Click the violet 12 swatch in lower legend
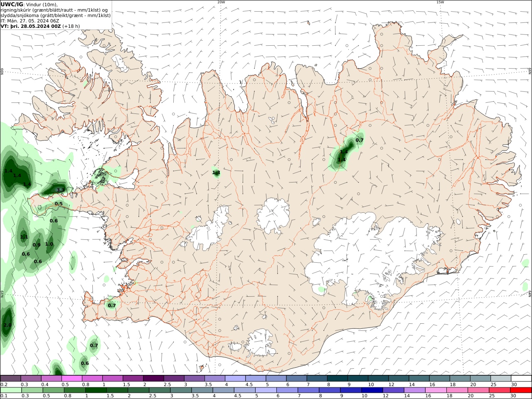The height and width of the screenshot is (399, 532). [x=393, y=390]
